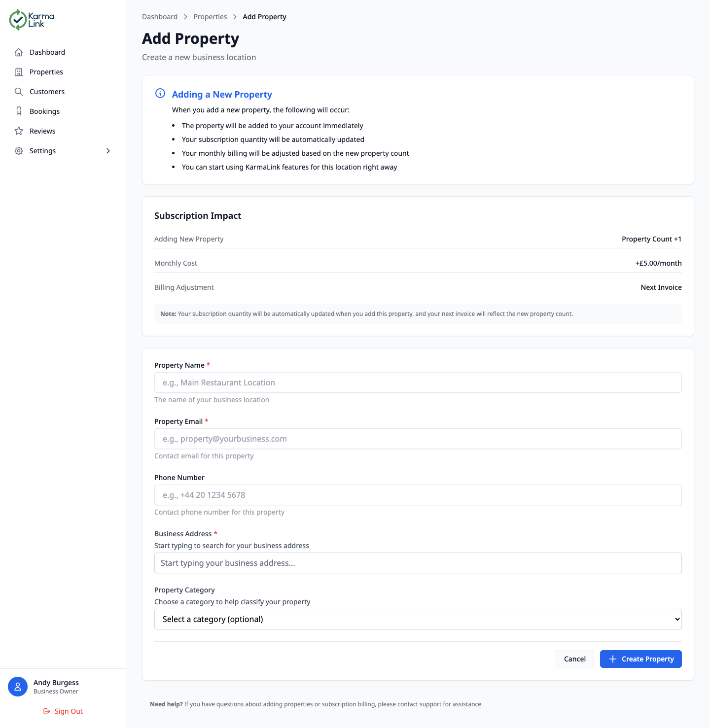
Task: Open Customers via the magnifier icon
Action: coord(19,91)
